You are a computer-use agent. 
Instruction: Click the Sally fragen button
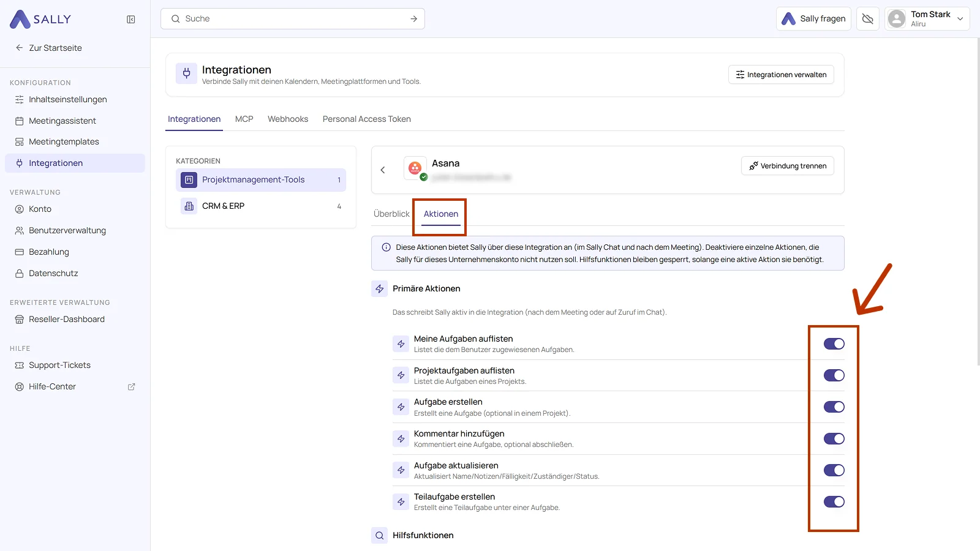(x=813, y=19)
